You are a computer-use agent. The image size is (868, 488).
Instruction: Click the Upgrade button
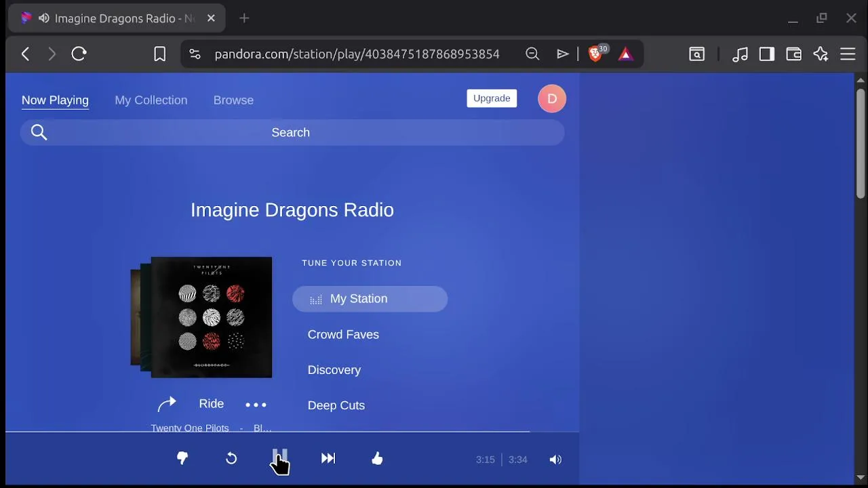coord(492,98)
